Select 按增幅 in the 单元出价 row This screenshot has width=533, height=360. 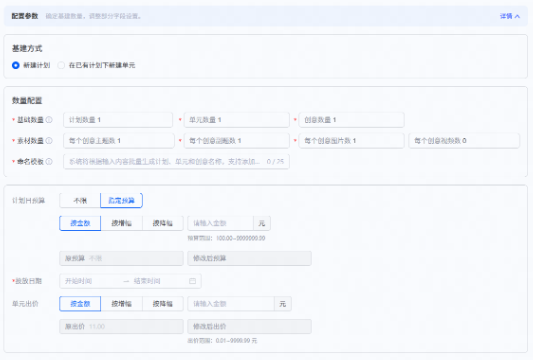click(x=121, y=304)
